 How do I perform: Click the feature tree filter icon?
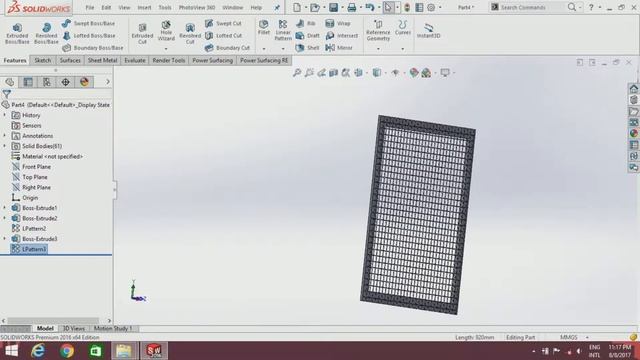pyautogui.click(x=7, y=94)
